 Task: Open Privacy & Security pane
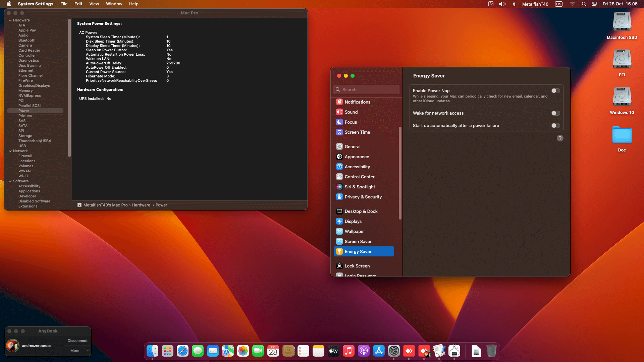coord(363,197)
